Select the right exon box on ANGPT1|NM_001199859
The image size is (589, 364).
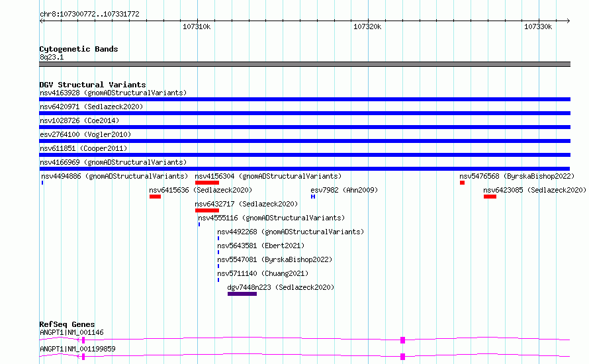coord(402,357)
